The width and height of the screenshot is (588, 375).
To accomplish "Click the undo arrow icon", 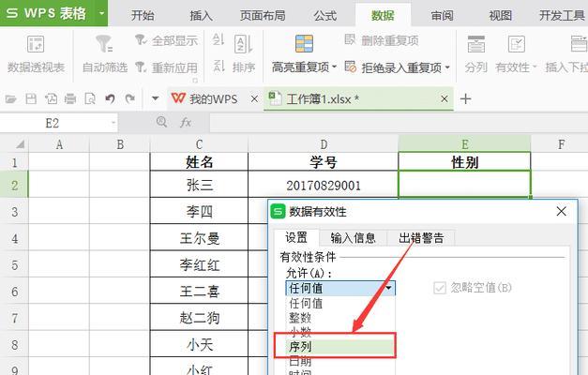I will tap(110, 99).
